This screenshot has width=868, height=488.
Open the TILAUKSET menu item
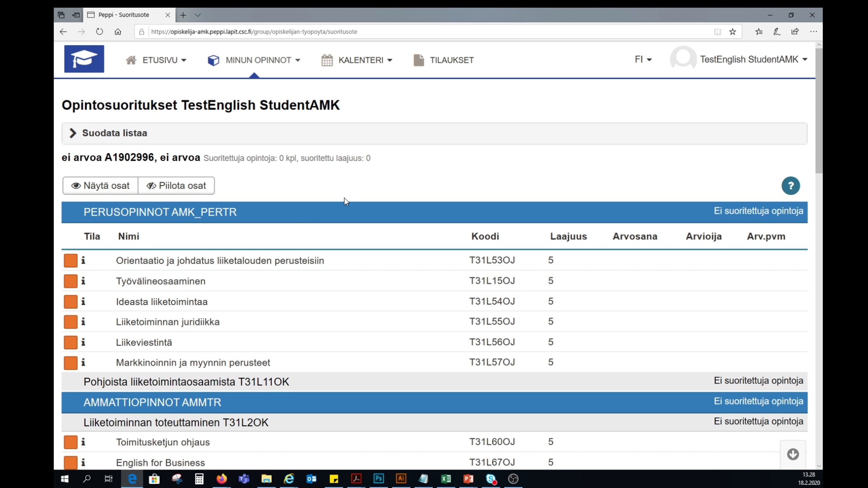(x=443, y=60)
